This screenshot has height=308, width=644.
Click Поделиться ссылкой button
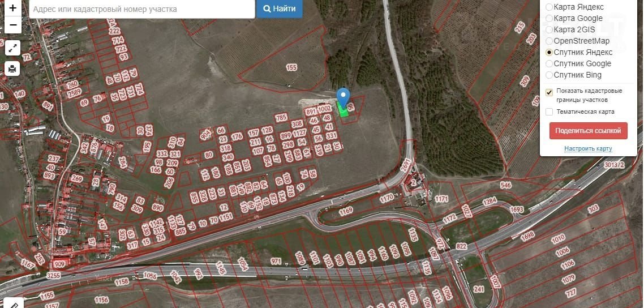pyautogui.click(x=588, y=131)
